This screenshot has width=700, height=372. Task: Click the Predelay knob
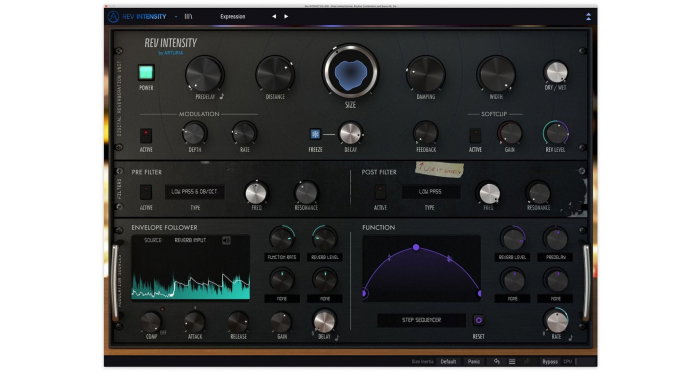tap(204, 74)
